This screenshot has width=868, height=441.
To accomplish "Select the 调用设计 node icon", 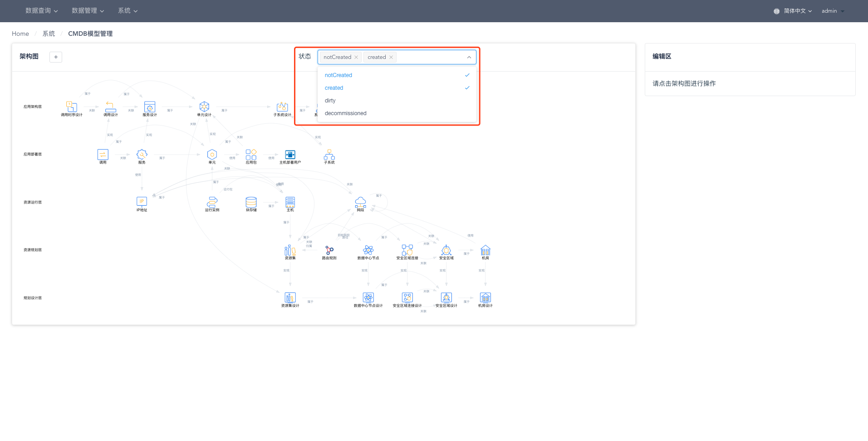I will coord(110,107).
